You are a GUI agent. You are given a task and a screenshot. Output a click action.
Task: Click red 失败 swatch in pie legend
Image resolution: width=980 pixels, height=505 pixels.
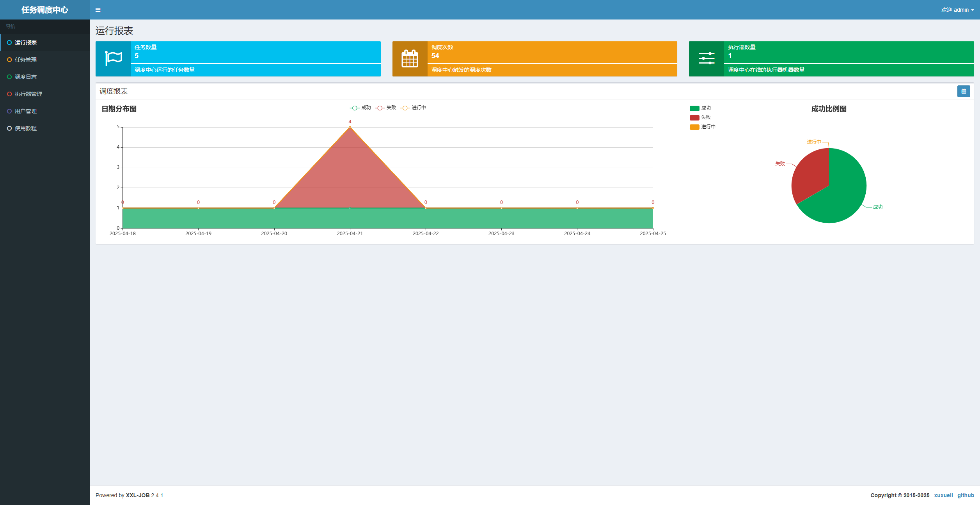click(694, 117)
